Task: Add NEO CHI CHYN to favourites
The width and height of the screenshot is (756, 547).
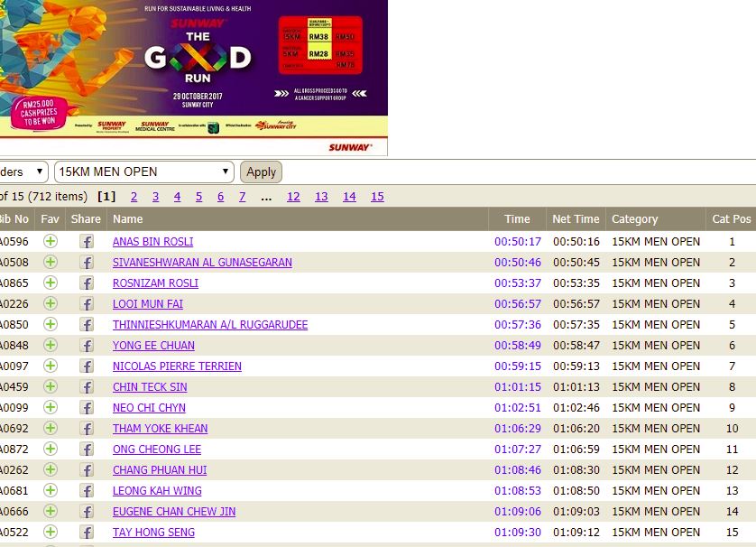Action: [51, 407]
